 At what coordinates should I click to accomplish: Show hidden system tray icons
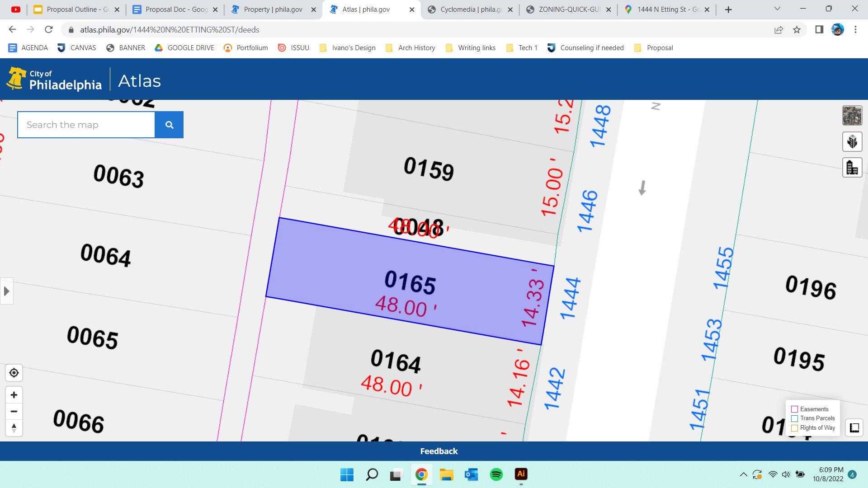pos(743,474)
